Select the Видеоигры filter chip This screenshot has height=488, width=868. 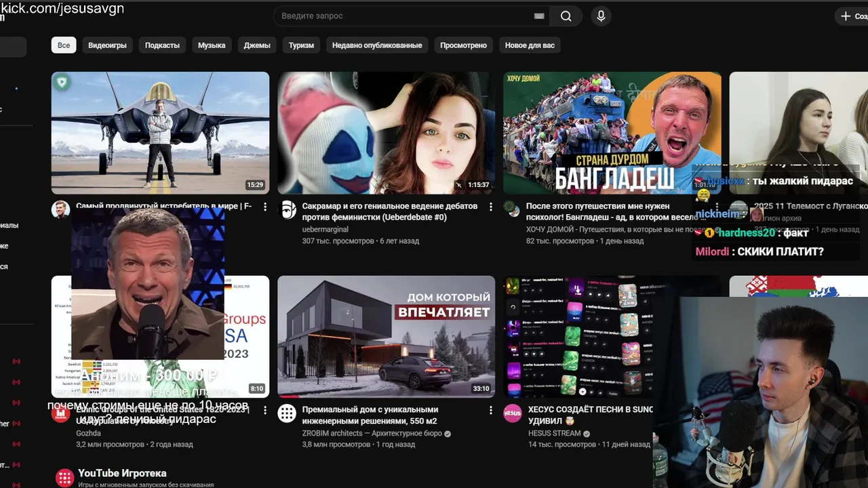click(107, 45)
